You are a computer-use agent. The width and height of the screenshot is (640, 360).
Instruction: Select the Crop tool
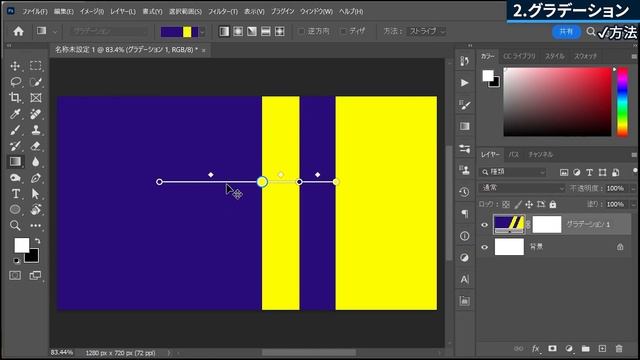(15, 98)
